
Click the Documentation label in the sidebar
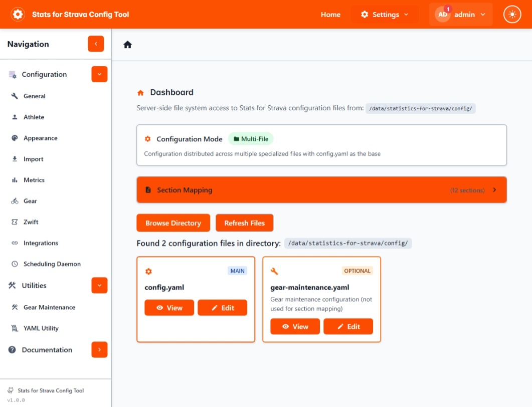pos(47,350)
